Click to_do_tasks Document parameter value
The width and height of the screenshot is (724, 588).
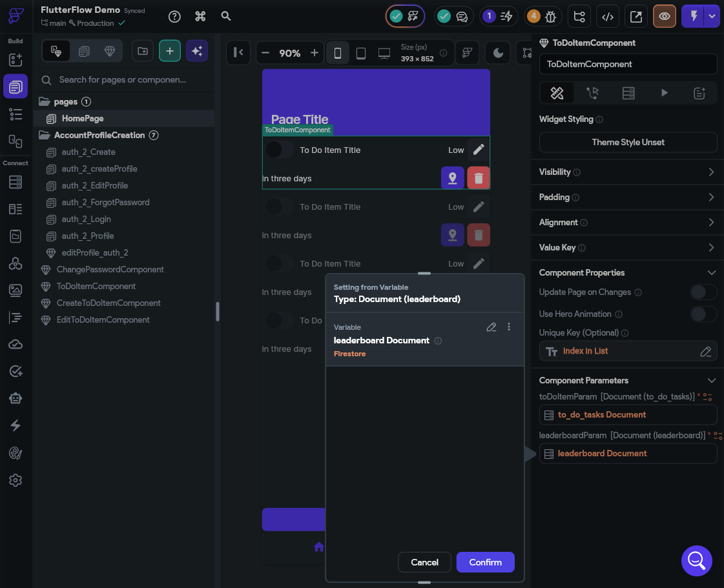click(x=628, y=415)
